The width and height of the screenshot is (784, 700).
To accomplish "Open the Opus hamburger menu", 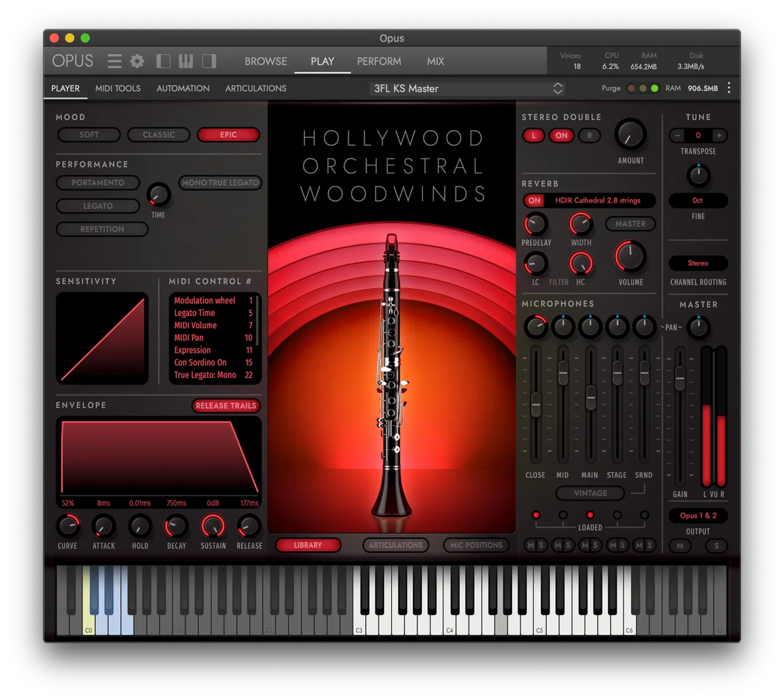I will pyautogui.click(x=114, y=61).
